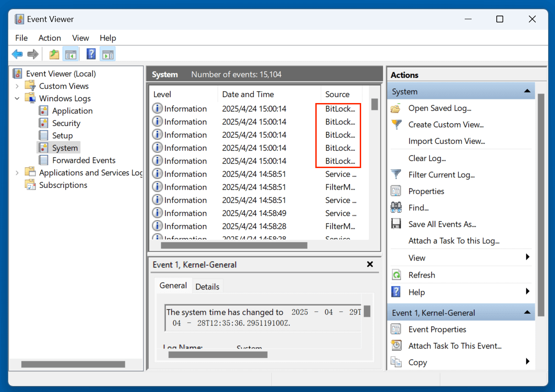Select the Security log in tree

66,123
